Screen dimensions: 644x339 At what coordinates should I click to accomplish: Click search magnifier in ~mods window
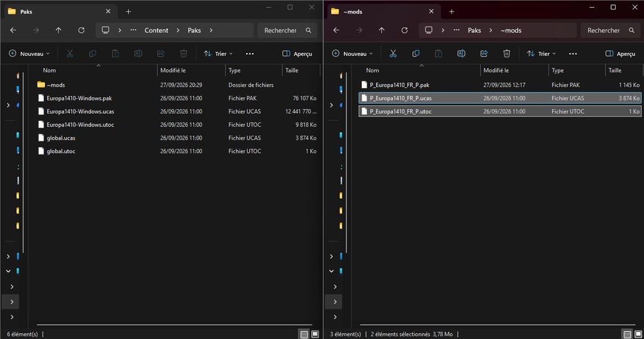click(632, 30)
